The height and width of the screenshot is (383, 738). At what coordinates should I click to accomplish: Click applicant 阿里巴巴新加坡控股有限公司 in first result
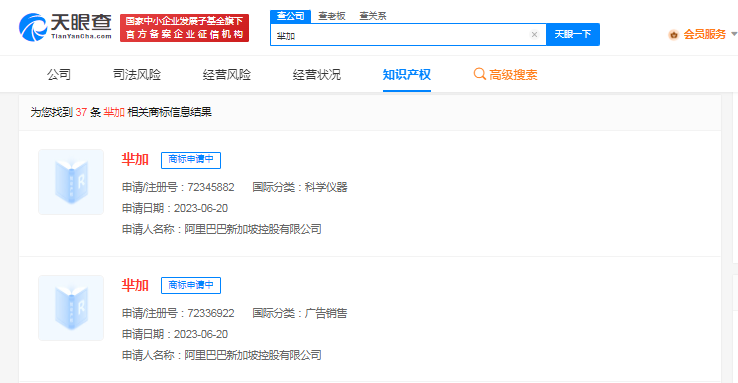[x=253, y=229]
